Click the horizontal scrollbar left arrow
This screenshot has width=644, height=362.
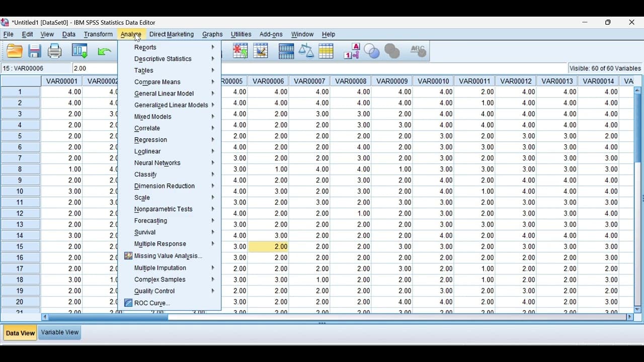coord(45,317)
